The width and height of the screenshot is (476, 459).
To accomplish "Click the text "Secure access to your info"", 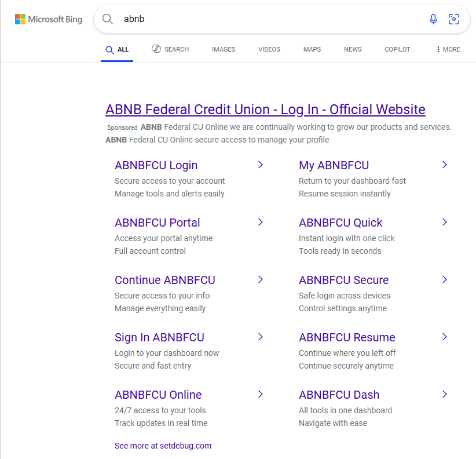I will [x=162, y=296].
